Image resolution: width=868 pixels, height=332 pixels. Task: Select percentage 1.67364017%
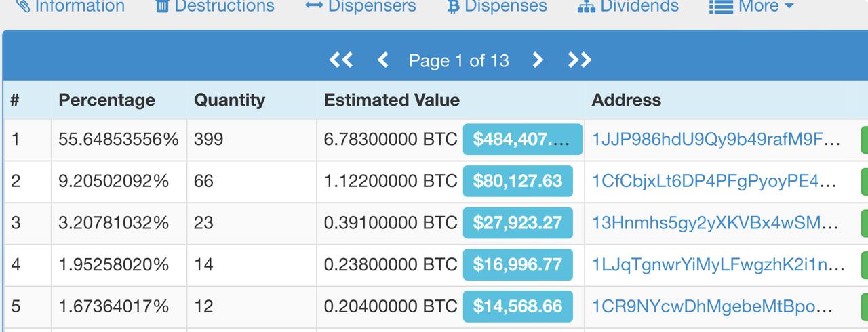click(x=114, y=306)
